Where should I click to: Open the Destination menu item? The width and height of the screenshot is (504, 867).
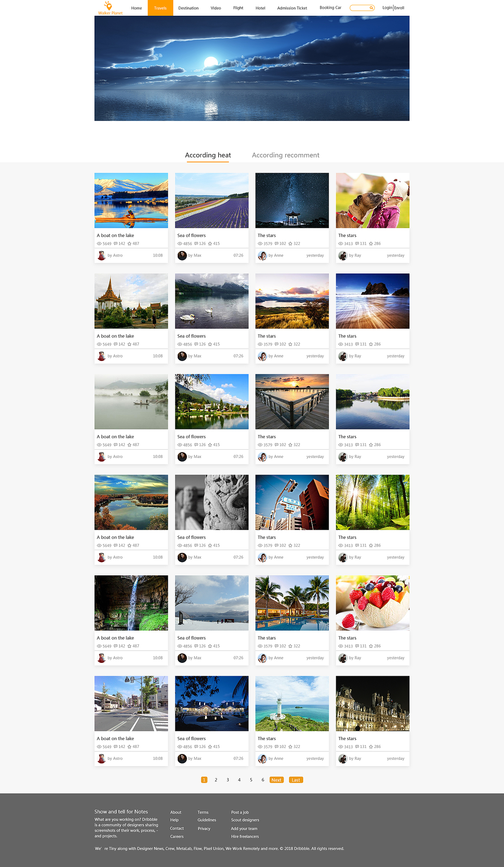click(x=188, y=8)
